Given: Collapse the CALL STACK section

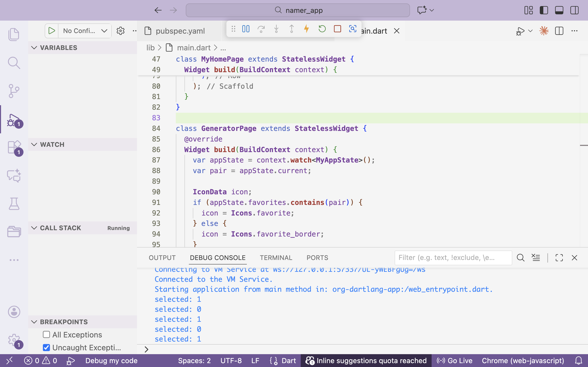Looking at the screenshot, I should (x=34, y=228).
